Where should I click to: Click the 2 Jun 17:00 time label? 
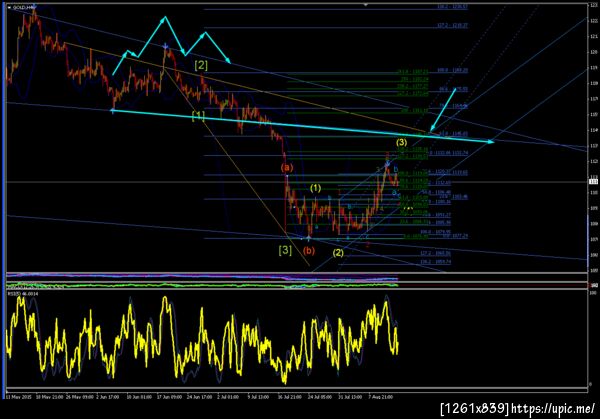click(x=108, y=397)
